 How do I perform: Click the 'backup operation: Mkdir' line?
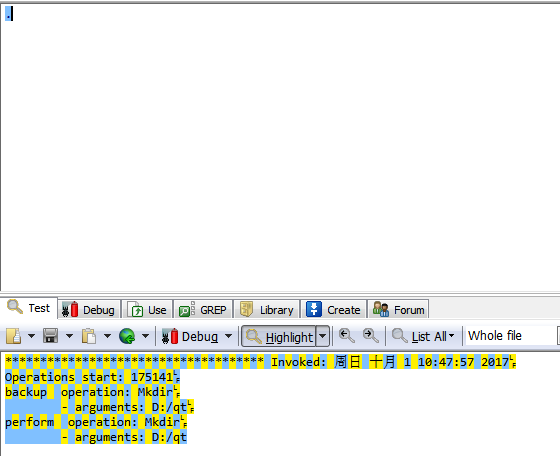[92, 392]
